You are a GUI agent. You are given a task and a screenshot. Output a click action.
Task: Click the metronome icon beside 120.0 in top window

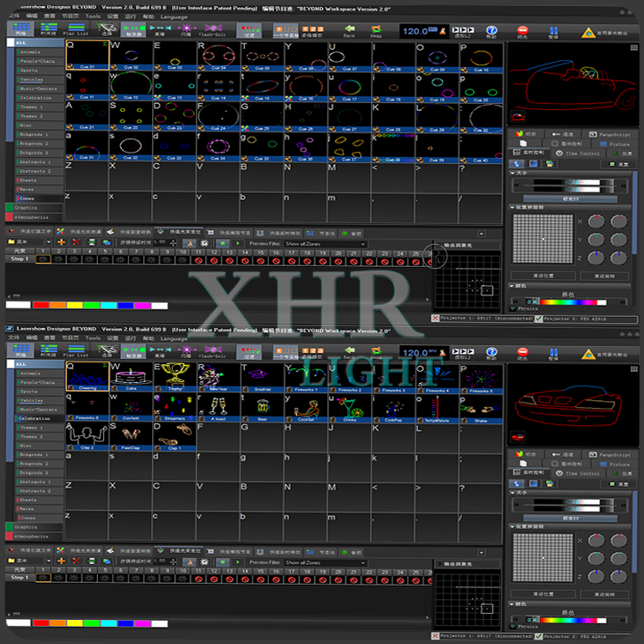(x=443, y=31)
